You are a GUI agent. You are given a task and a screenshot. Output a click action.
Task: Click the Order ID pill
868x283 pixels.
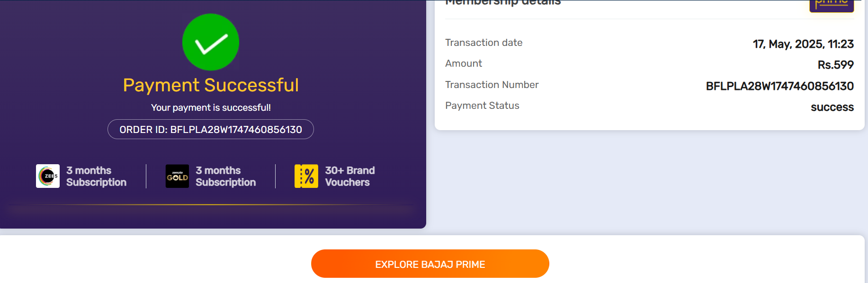211,129
